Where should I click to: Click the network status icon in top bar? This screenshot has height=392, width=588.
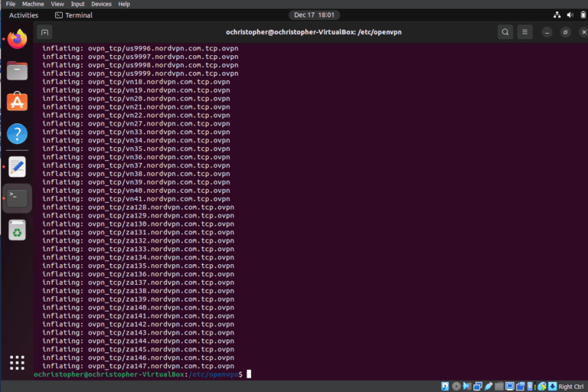coord(557,15)
